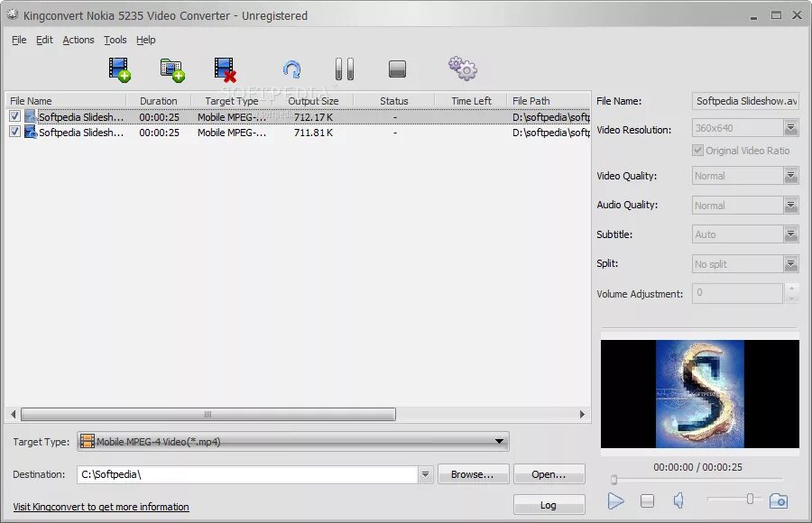812x523 pixels.
Task: Uncheck the first Softpedia Slideshow row checkbox
Action: coord(15,116)
